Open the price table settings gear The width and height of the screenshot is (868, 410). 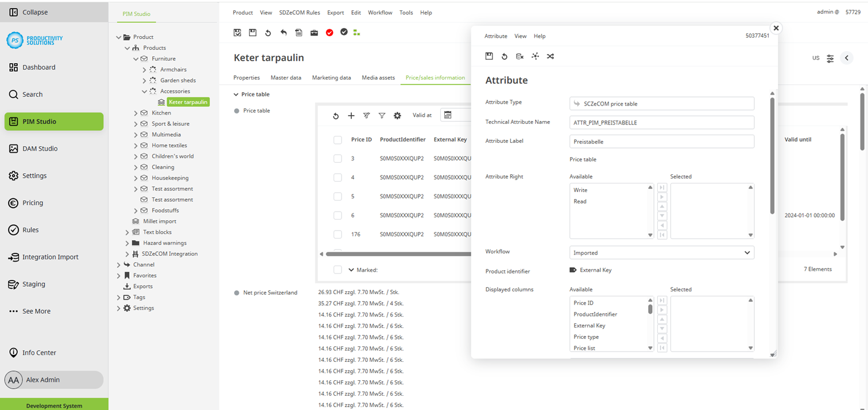point(397,115)
